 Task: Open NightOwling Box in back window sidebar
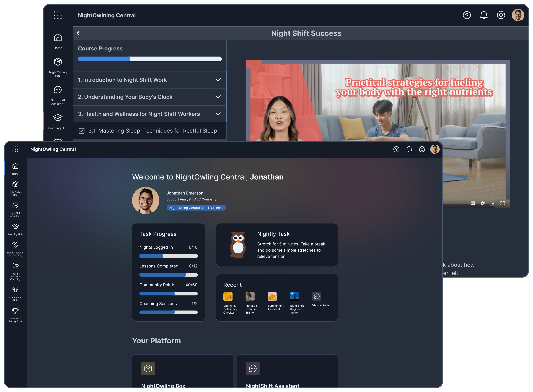pos(58,67)
